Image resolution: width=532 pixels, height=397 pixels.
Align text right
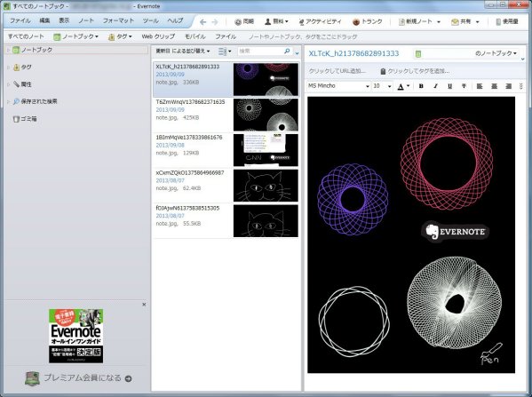point(508,86)
